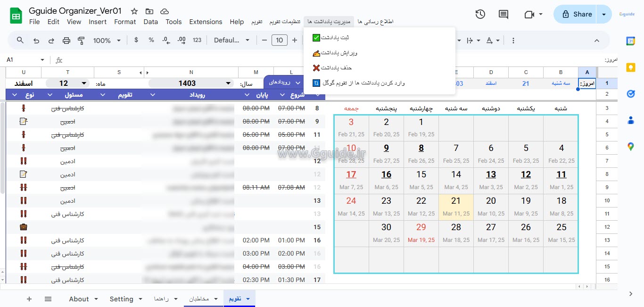This screenshot has height=307, width=644.
Task: Add a new sheet with the plus button
Action: [x=29, y=299]
